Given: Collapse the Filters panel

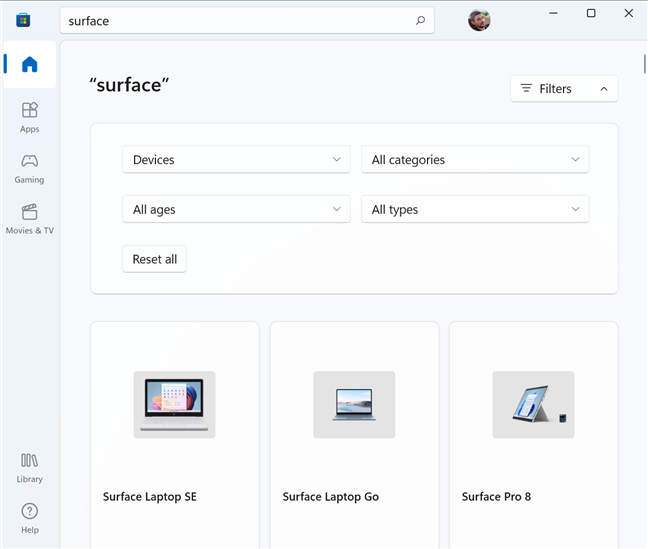Looking at the screenshot, I should point(564,88).
